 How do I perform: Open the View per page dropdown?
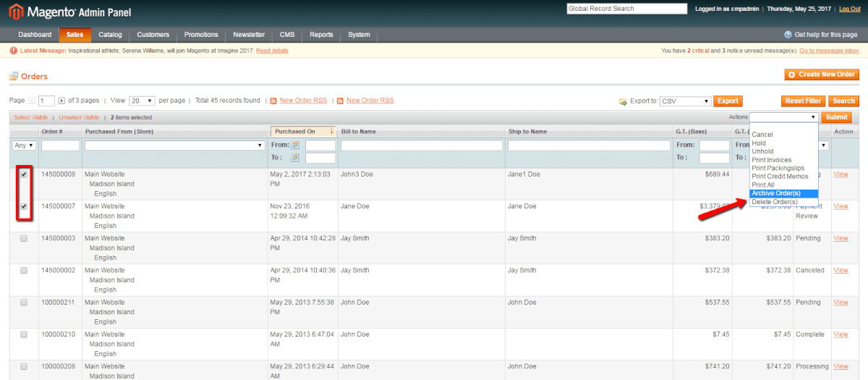[142, 101]
